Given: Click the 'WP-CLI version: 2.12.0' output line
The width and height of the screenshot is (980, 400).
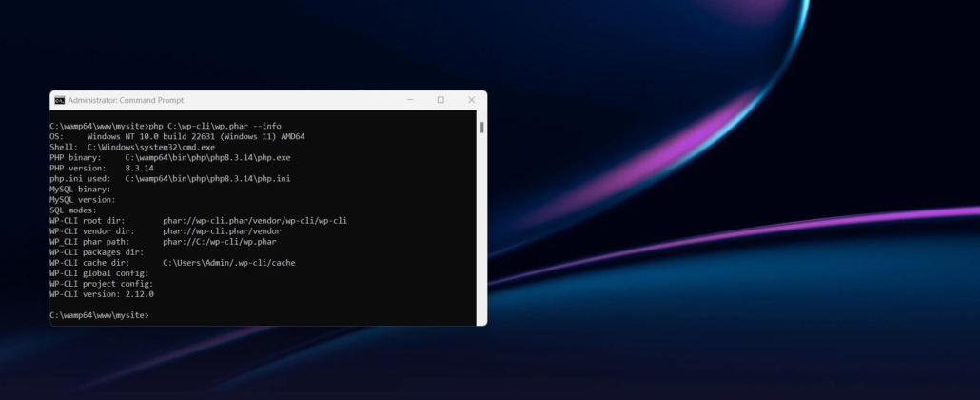Looking at the screenshot, I should [x=101, y=293].
